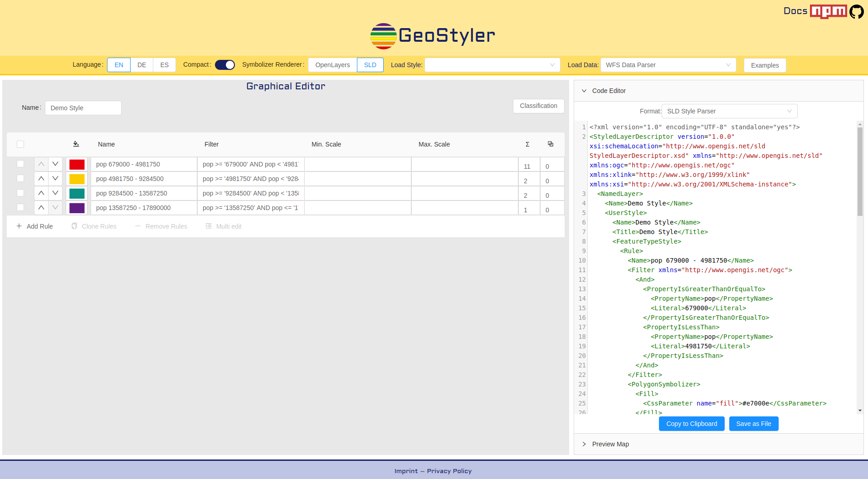Image resolution: width=868 pixels, height=479 pixels.
Task: Open the SLD Style Parser format dropdown
Action: (729, 111)
